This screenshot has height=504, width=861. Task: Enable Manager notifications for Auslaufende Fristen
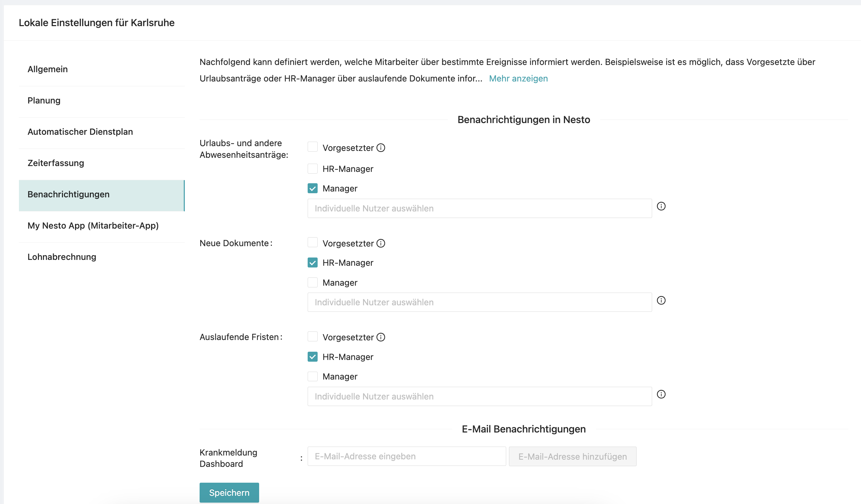(312, 376)
